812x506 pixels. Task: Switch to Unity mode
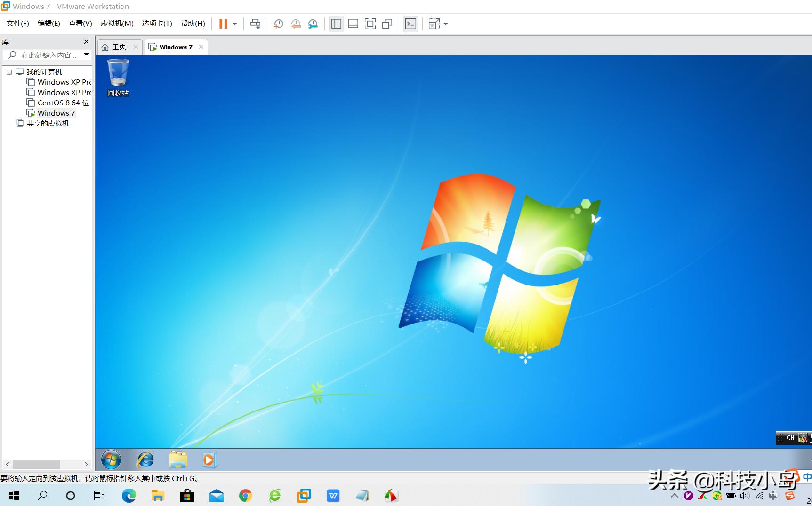click(x=387, y=24)
